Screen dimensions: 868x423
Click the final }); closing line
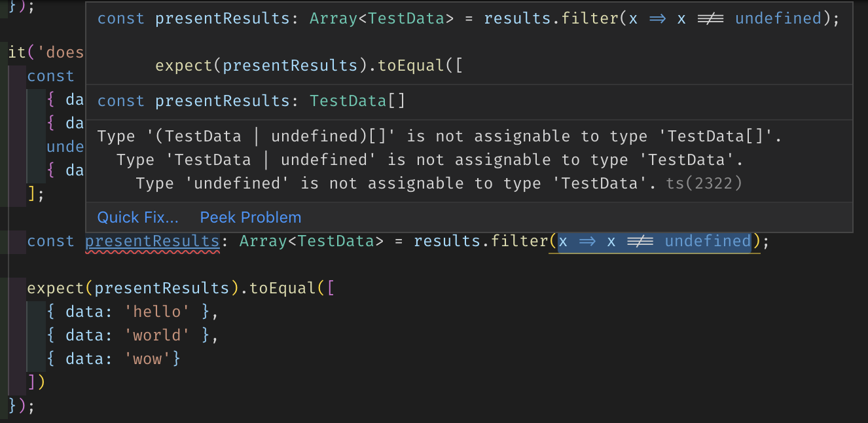(21, 406)
